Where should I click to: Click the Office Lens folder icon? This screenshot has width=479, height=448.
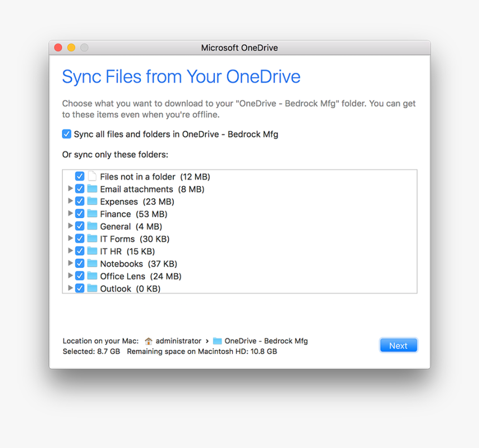(92, 276)
